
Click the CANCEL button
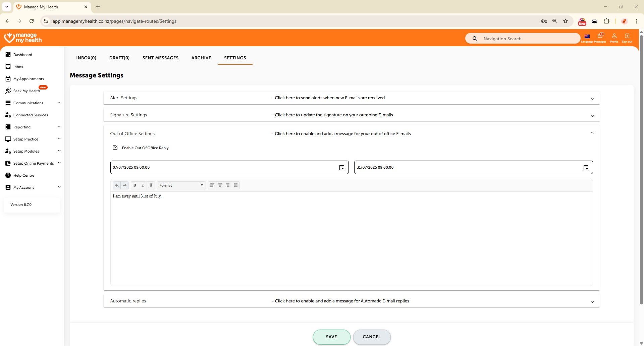pos(372,337)
